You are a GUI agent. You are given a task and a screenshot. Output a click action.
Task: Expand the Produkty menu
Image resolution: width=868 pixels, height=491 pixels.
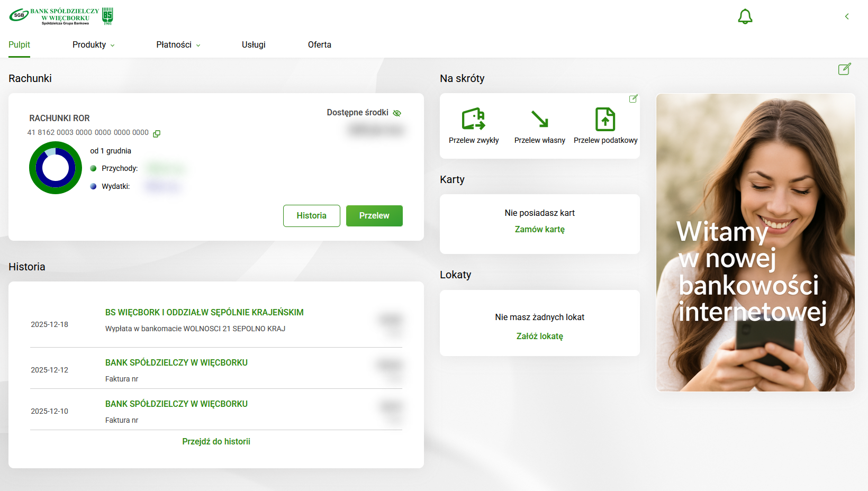click(93, 45)
